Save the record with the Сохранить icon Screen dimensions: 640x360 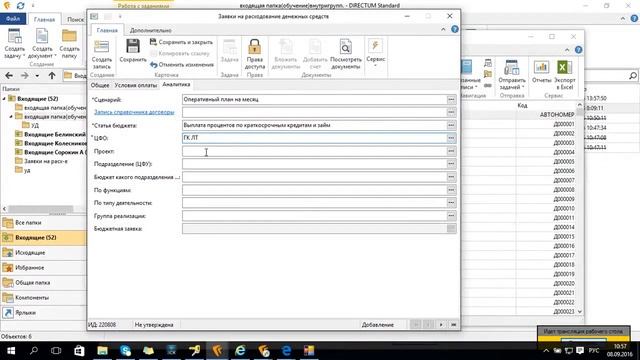[133, 51]
